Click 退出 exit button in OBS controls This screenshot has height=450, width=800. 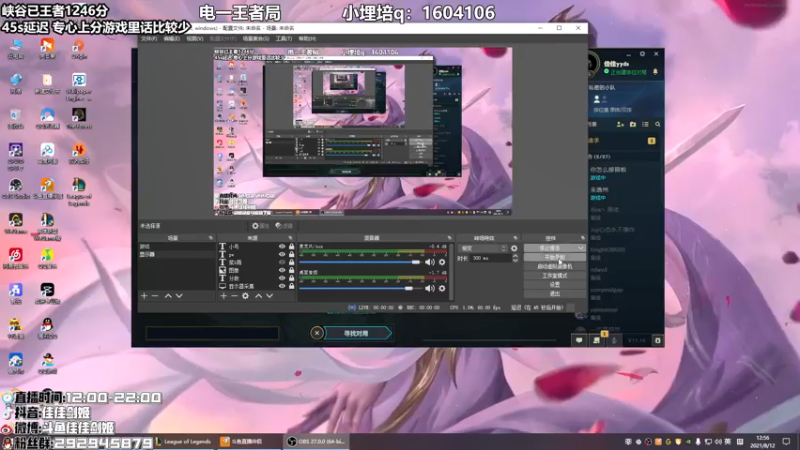[555, 294]
